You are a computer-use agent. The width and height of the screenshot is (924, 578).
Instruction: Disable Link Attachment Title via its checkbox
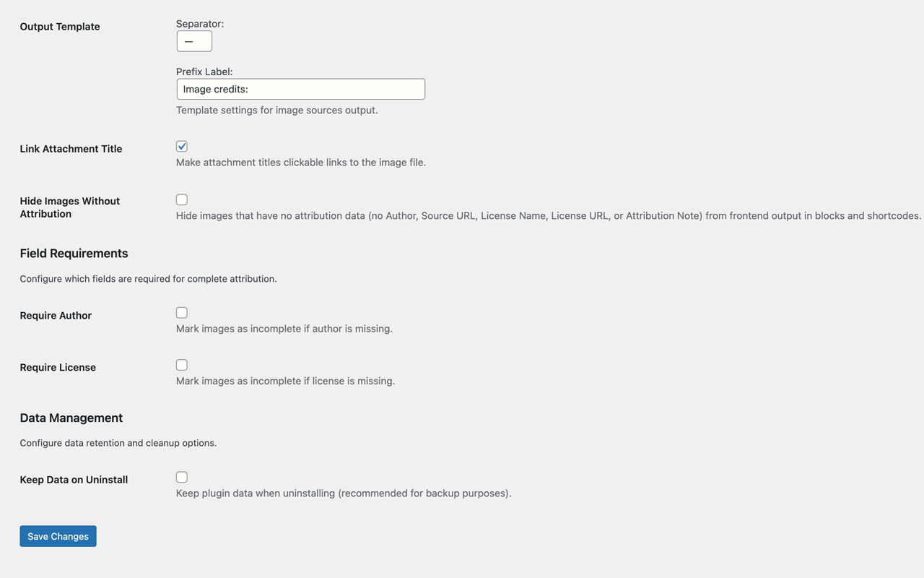tap(181, 146)
